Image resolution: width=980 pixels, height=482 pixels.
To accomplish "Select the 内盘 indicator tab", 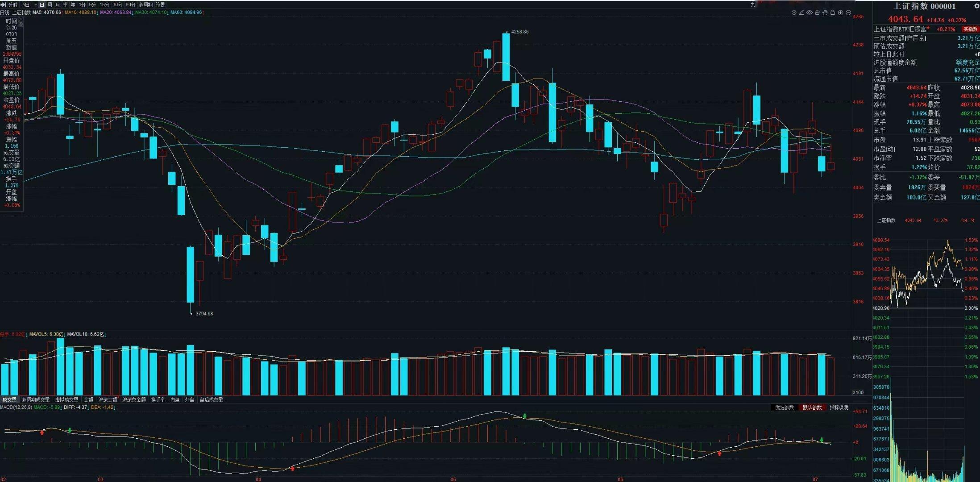I will [175, 399].
